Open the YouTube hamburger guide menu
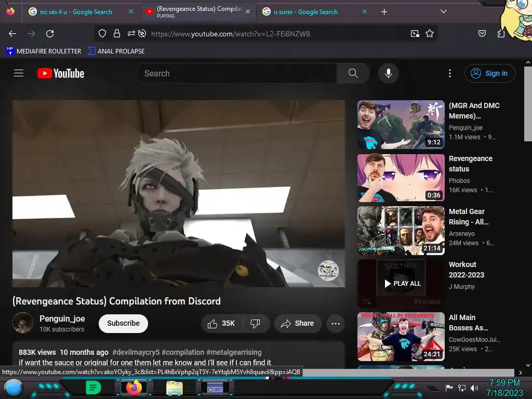Image resolution: width=532 pixels, height=399 pixels. 19,73
